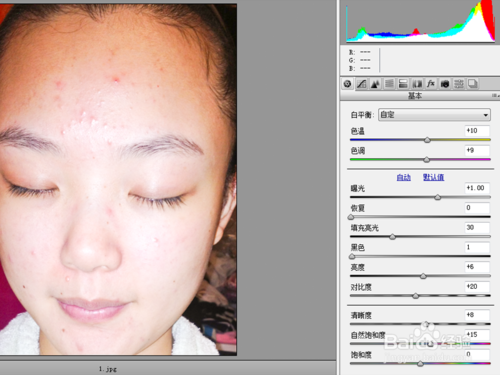This screenshot has height=375, width=500.
Task: Open the Basic (基本) panel tab icon
Action: click(347, 84)
